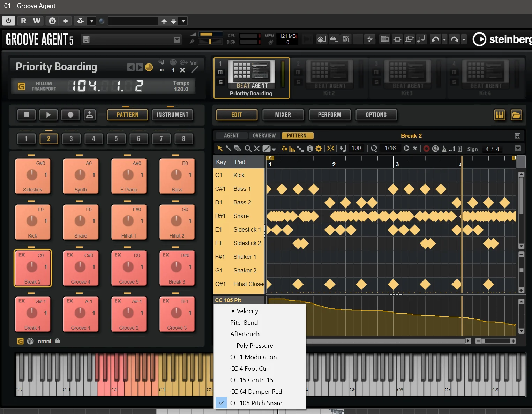Viewport: 532px width, 414px height.
Task: Click the MIDI reset lightning icon
Action: click(x=369, y=39)
